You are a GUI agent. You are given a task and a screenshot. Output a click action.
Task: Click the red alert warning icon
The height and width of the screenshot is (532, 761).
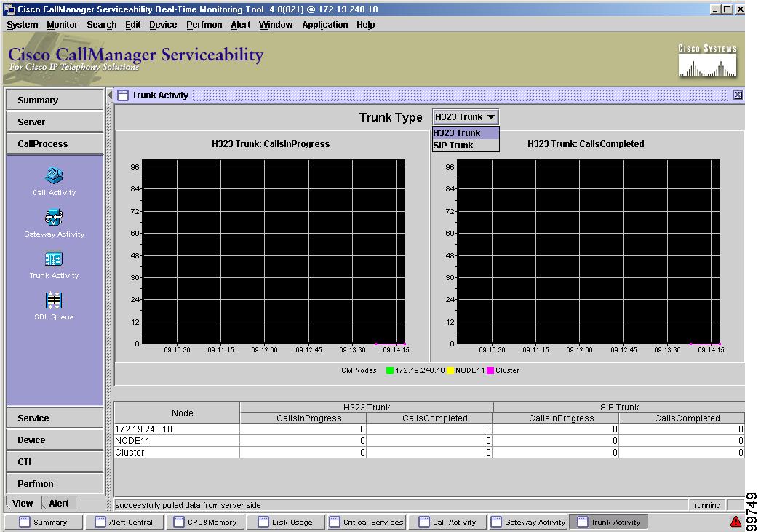(x=736, y=521)
